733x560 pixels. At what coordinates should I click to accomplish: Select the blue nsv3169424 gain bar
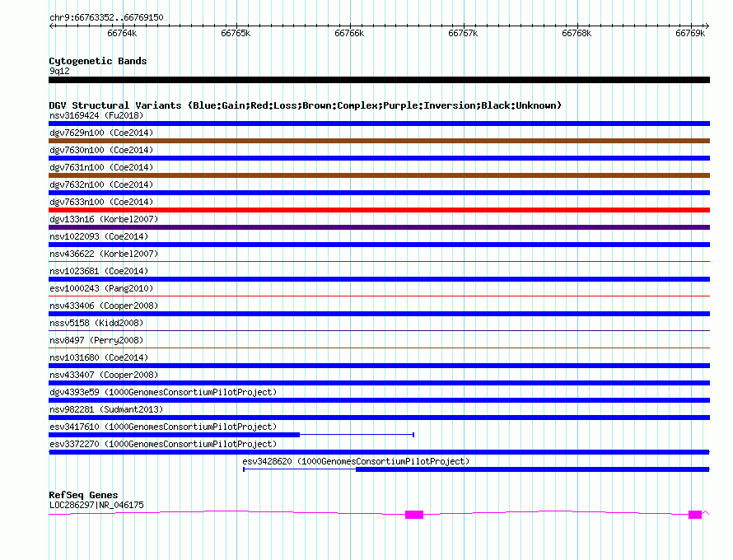[x=379, y=124]
